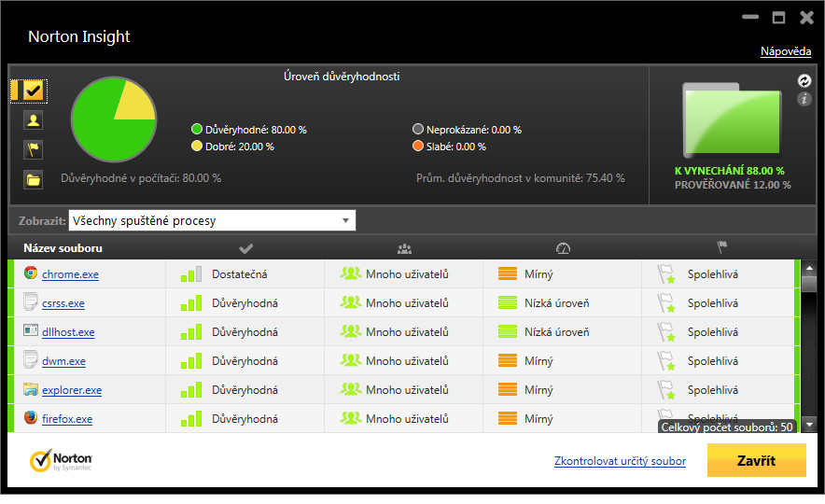
Task: Click the process list scrollbar thumb
Action: click(x=809, y=283)
